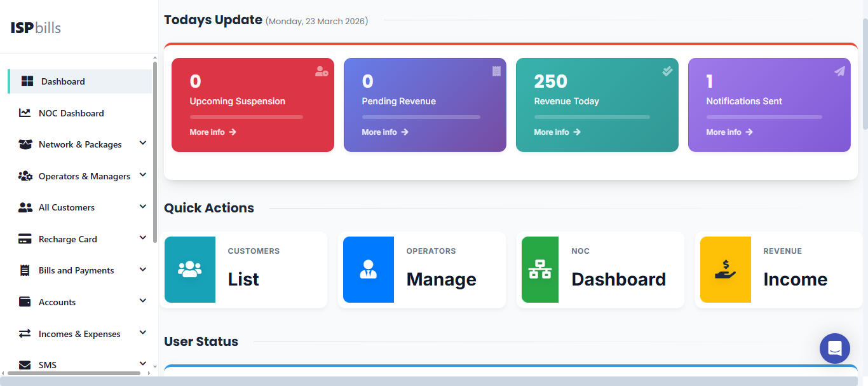Click the Customers group icon on List card
This screenshot has width=868, height=386.
coord(189,270)
